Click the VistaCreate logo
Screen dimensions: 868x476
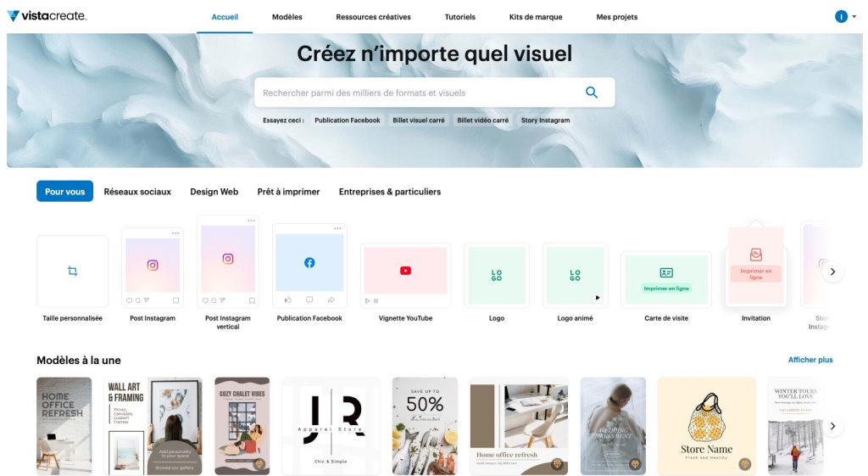(47, 16)
